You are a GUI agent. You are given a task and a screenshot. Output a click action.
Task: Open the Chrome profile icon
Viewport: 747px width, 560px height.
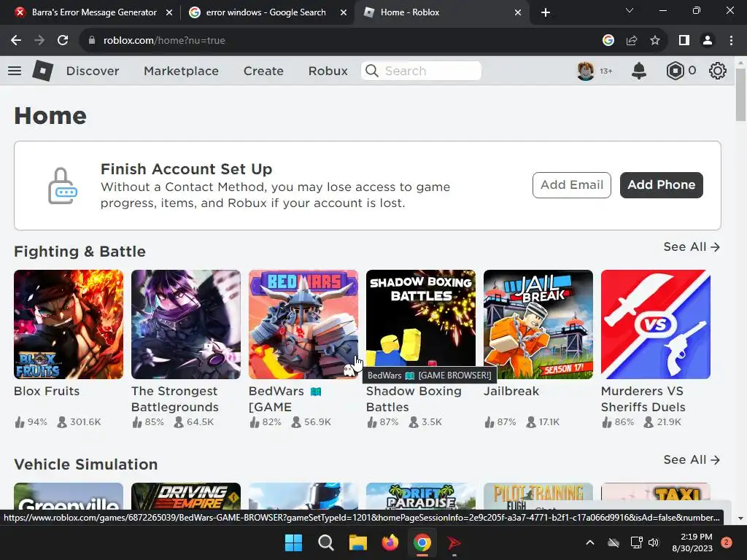tap(708, 41)
